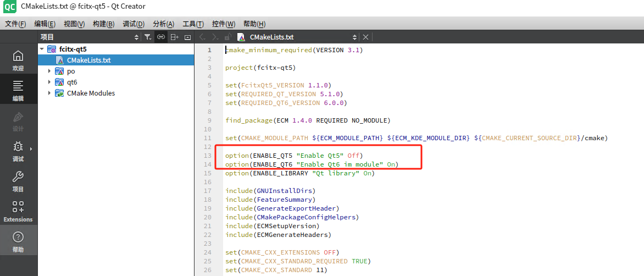
Task: Click the CMakeLists.txt file icon in tree
Action: coord(60,60)
